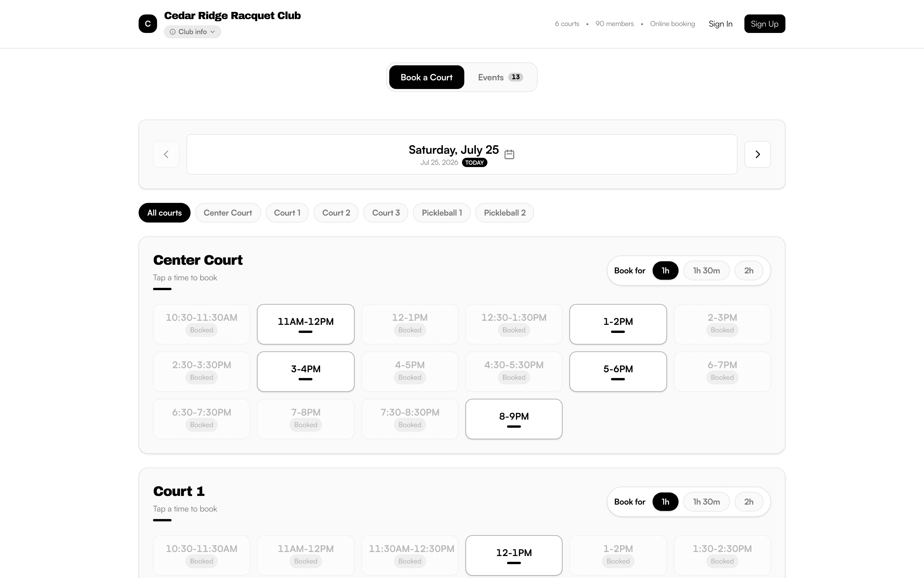The image size is (924, 578).
Task: Click the booked 11AM-12PM Court 1 slot
Action: coord(305,555)
